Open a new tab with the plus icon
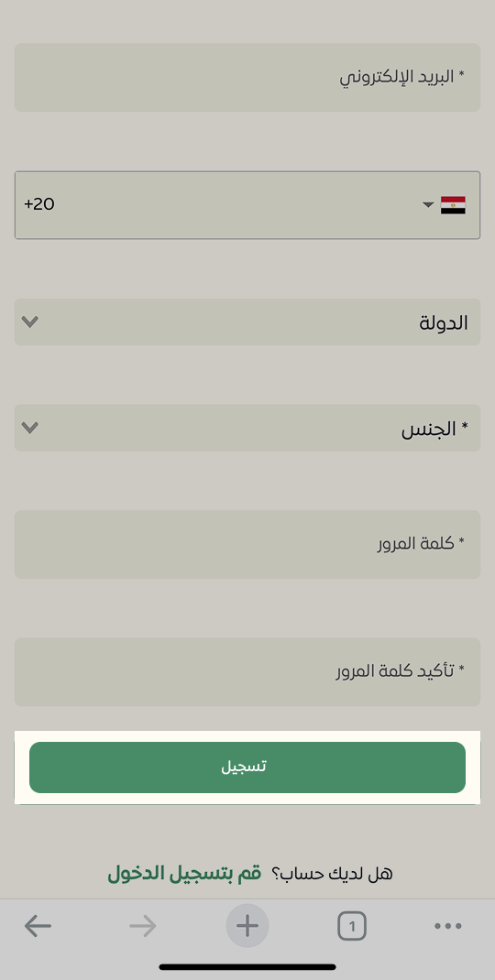This screenshot has height=980, width=495. pos(247,926)
